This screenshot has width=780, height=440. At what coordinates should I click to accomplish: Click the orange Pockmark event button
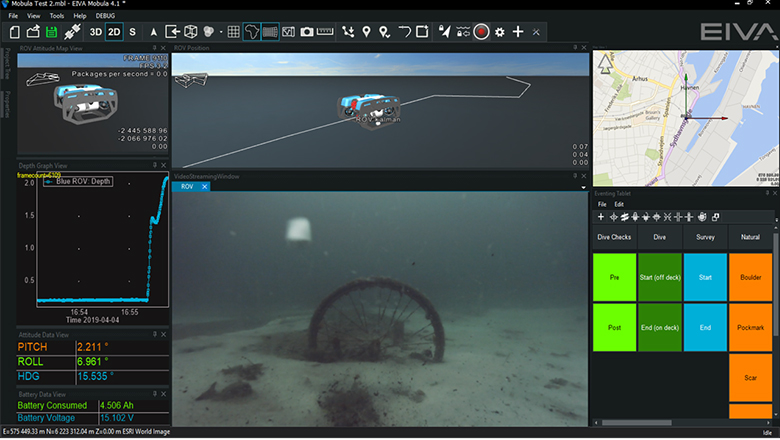[750, 328]
